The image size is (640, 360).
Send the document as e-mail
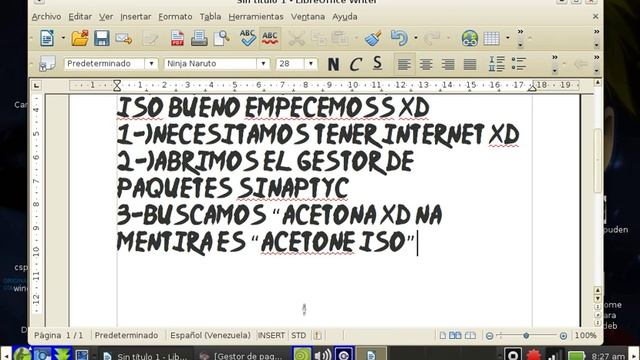(123, 38)
